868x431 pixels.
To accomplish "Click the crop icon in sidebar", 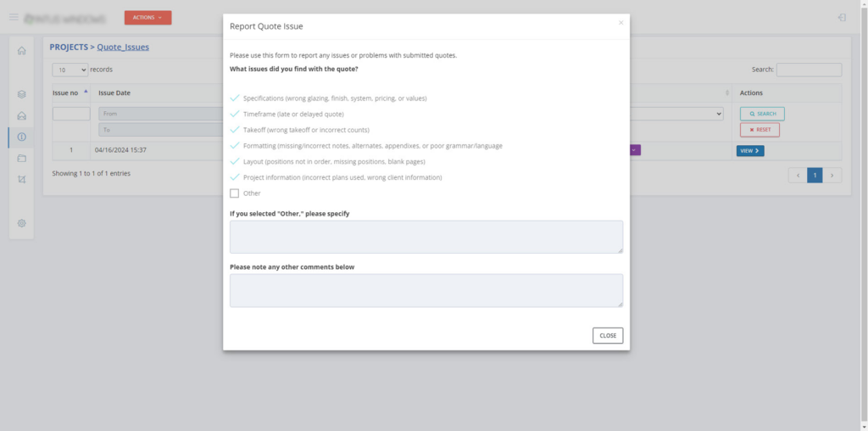I will click(x=22, y=179).
